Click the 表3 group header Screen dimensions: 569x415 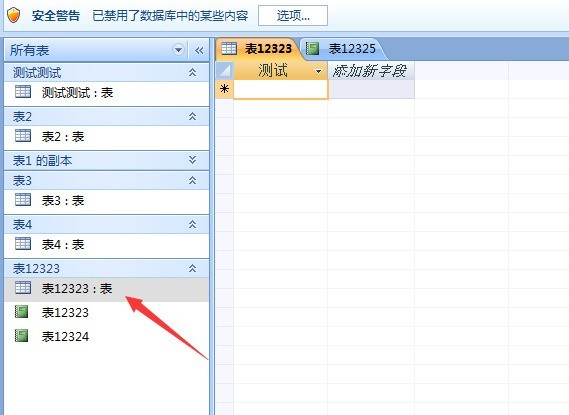point(107,180)
